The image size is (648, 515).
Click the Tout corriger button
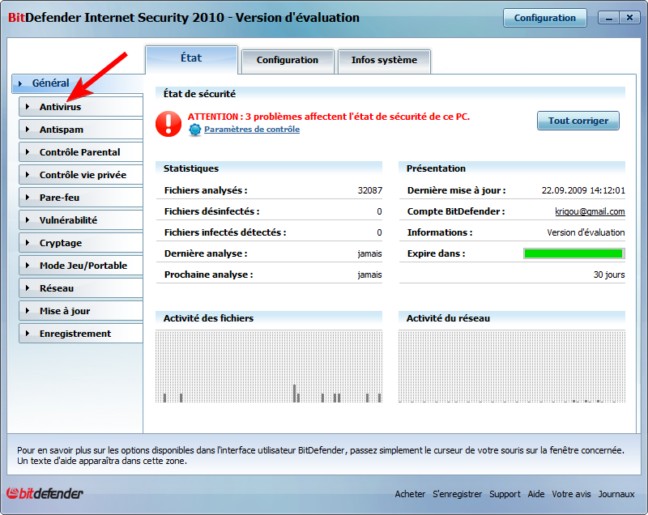tap(578, 121)
